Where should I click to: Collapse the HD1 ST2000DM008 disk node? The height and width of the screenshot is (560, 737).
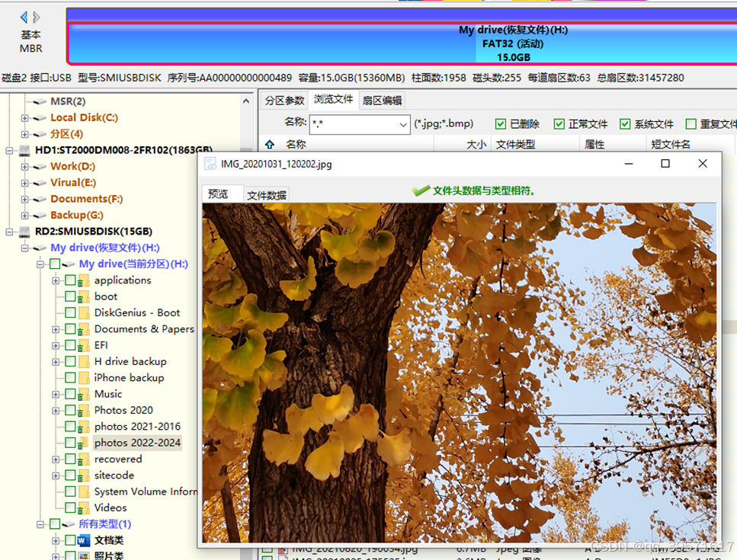tap(9, 150)
